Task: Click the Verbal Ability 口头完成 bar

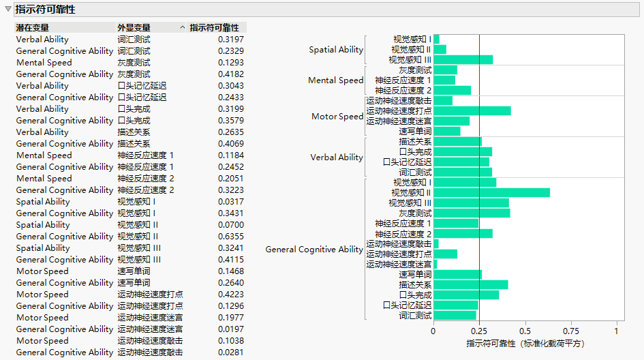Action: pyautogui.click(x=463, y=152)
